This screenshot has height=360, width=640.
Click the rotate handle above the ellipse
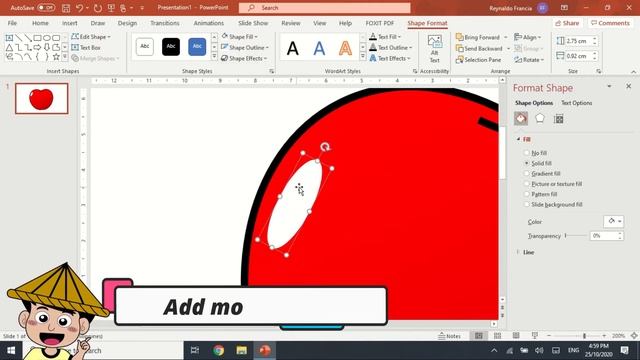tap(325, 147)
